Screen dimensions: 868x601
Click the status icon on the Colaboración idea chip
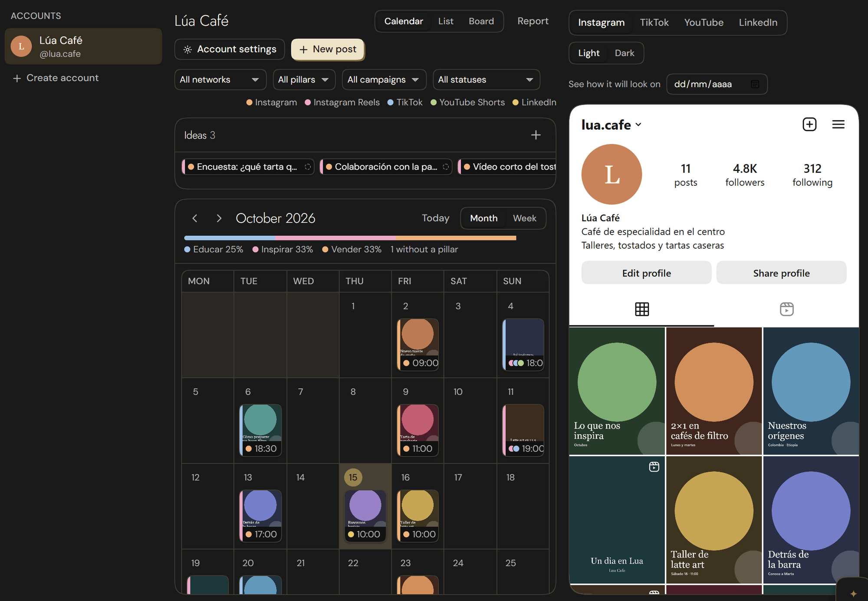click(446, 167)
